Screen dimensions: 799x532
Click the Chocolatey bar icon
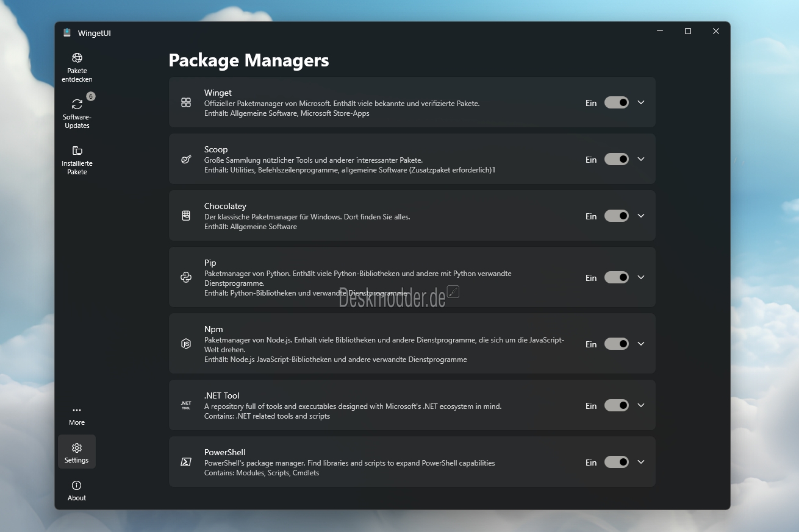[x=186, y=216]
